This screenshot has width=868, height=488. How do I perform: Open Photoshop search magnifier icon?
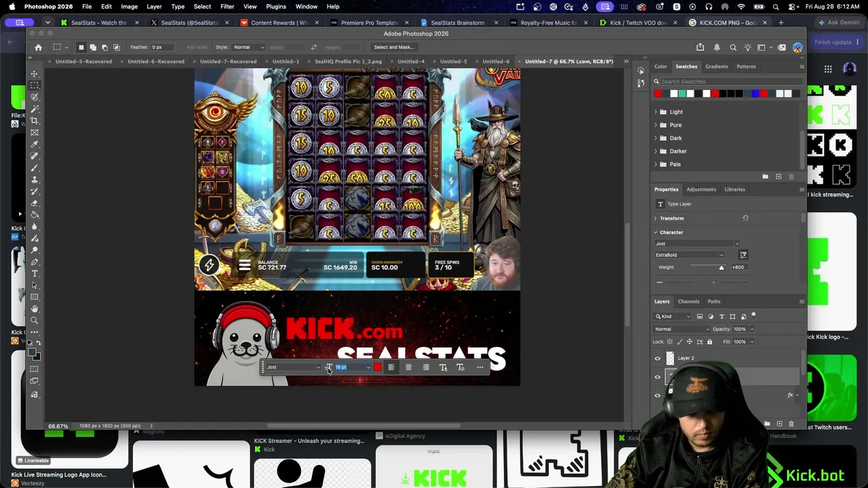tap(733, 47)
